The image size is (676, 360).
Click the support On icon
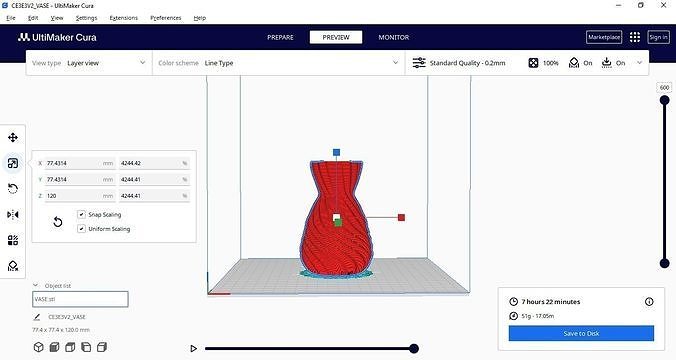click(x=574, y=63)
